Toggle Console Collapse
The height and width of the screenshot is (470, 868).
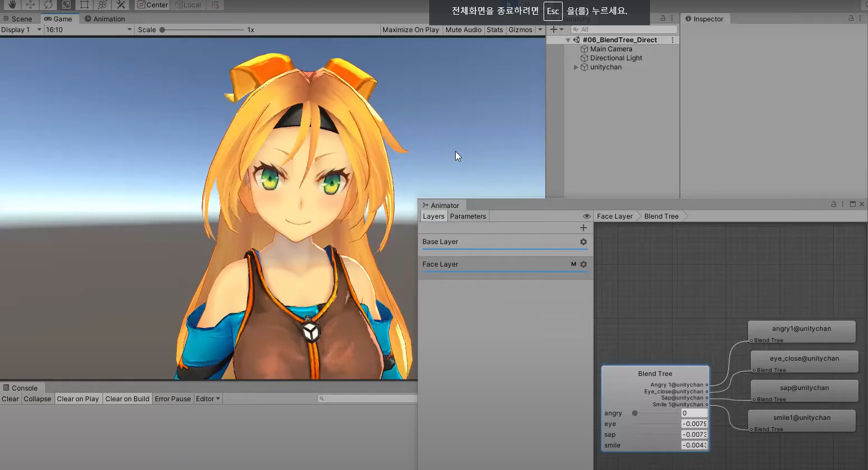[x=37, y=399]
